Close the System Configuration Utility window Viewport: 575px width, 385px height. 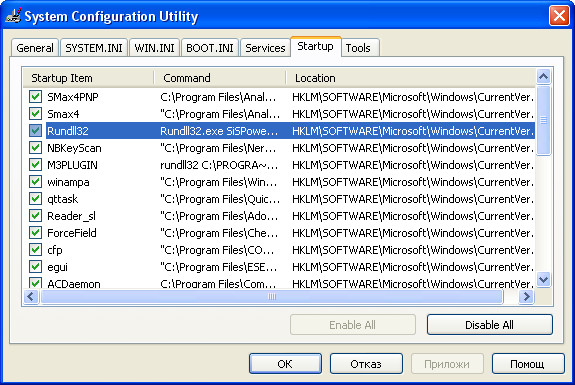coord(559,15)
